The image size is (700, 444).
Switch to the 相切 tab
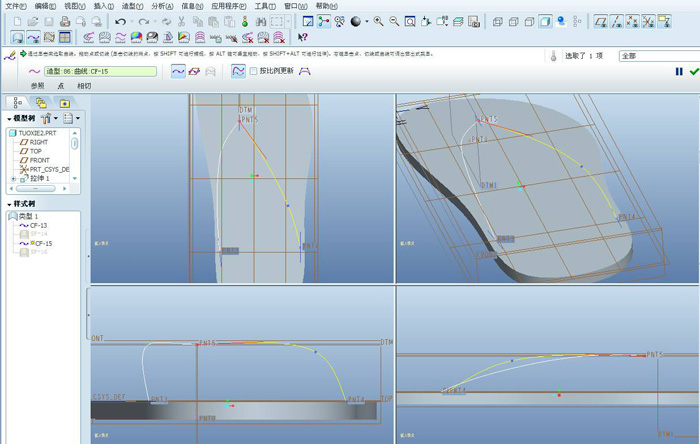pos(84,87)
